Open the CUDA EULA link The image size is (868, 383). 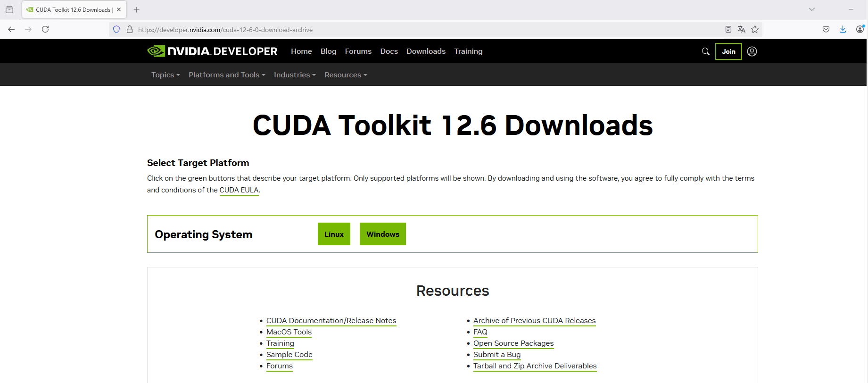[239, 190]
